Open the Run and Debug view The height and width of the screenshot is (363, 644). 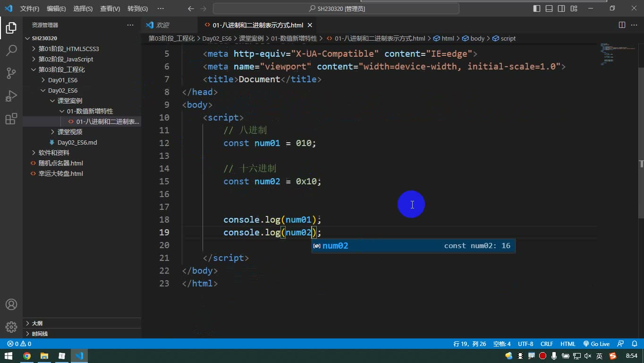click(11, 96)
